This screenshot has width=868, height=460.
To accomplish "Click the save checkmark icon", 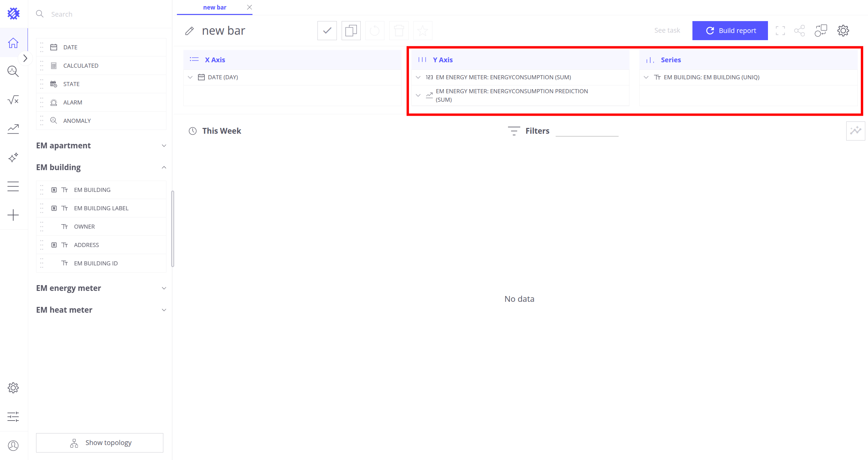I will pos(327,31).
